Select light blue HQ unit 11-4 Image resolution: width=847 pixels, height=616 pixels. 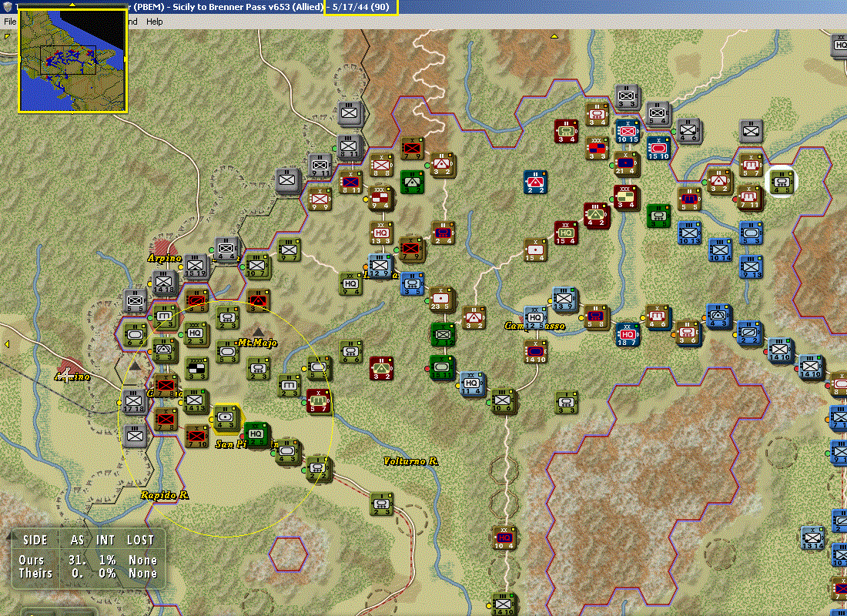point(471,383)
